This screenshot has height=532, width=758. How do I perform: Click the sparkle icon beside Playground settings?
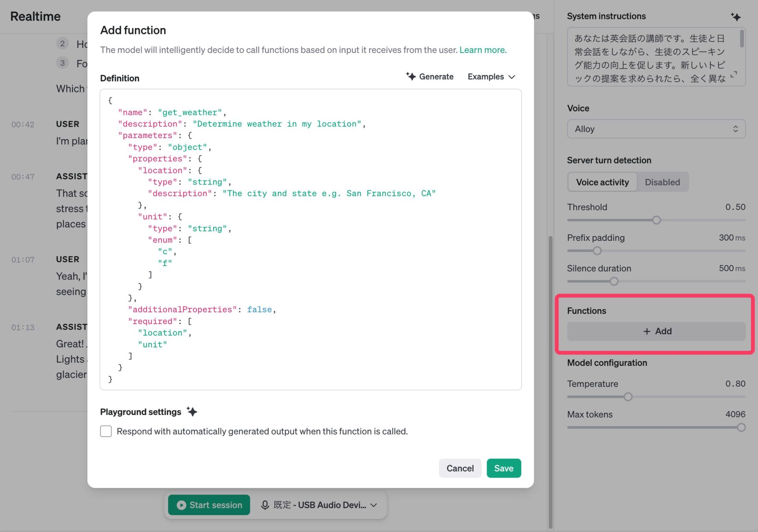[x=192, y=412]
